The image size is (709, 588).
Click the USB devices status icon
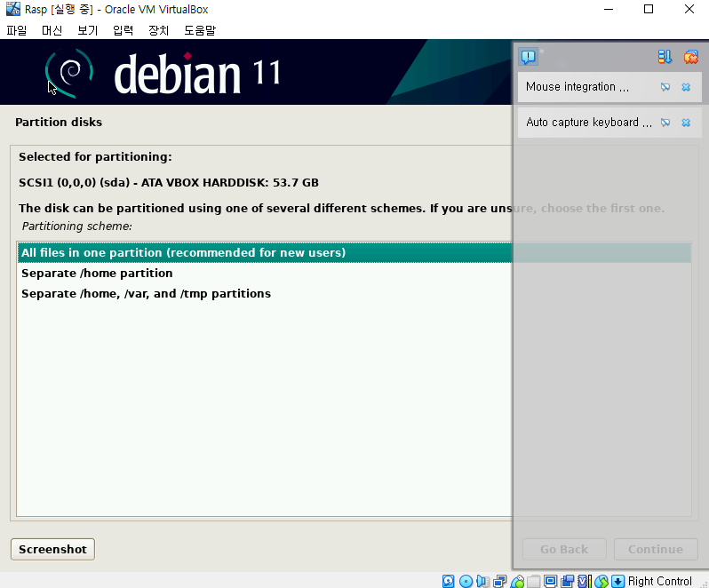517,581
